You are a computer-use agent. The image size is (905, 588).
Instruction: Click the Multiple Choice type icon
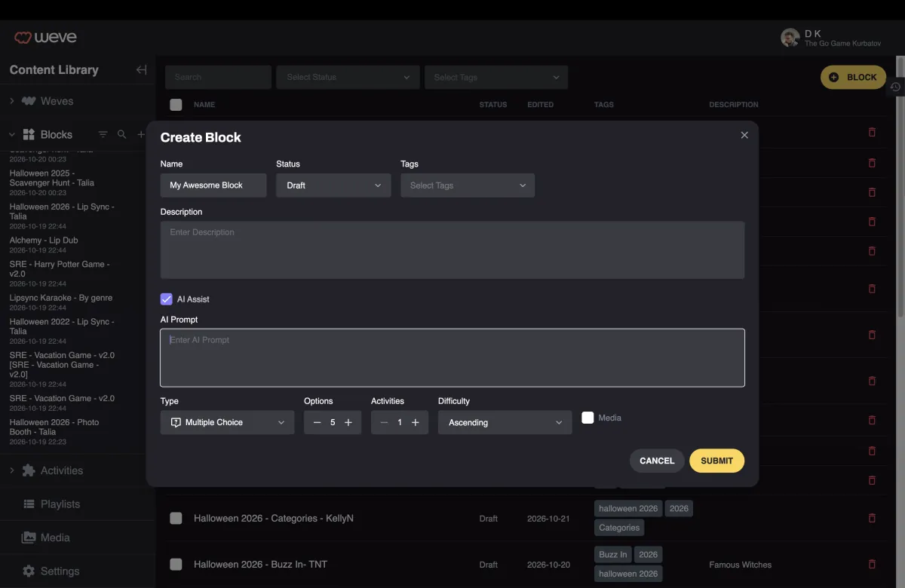(x=176, y=422)
